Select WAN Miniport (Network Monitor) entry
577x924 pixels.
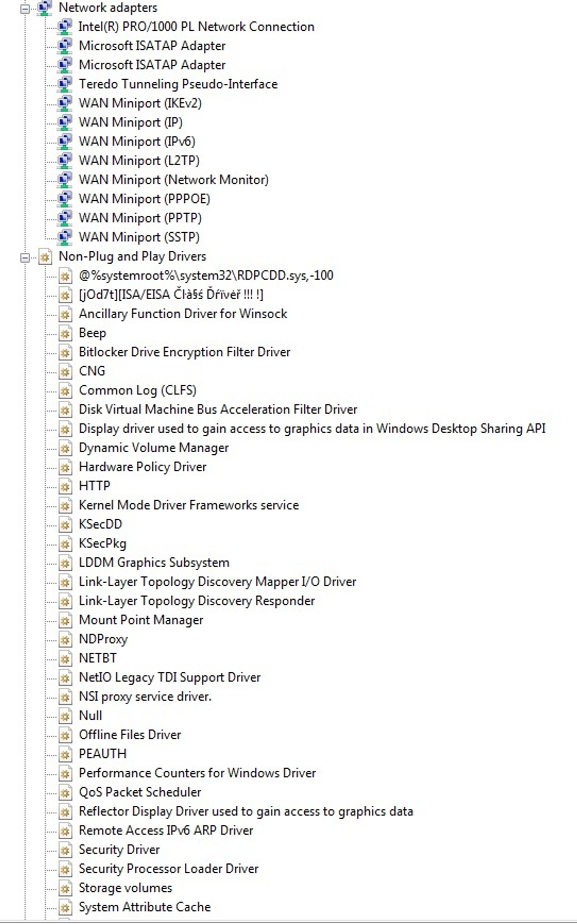pyautogui.click(x=174, y=180)
